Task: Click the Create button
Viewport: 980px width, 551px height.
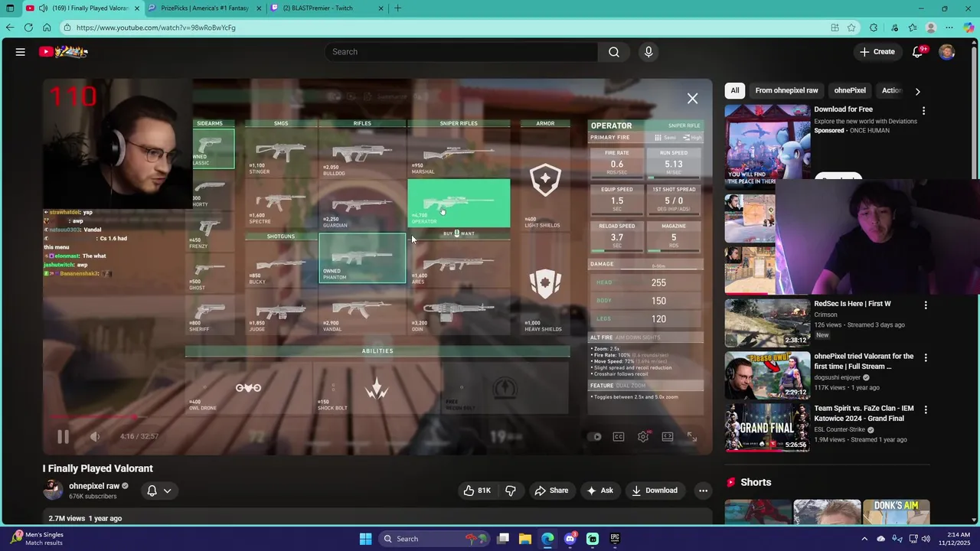Action: click(877, 52)
